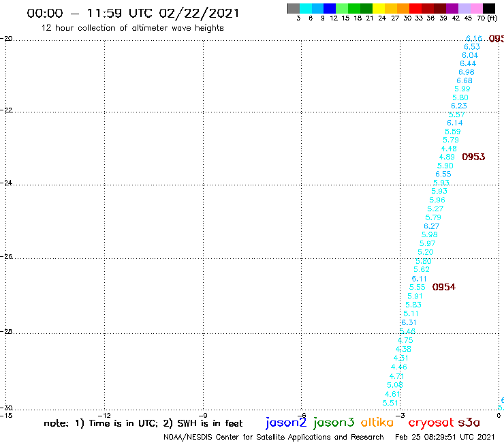Click the 5.62 wave height value

pyautogui.click(x=422, y=270)
